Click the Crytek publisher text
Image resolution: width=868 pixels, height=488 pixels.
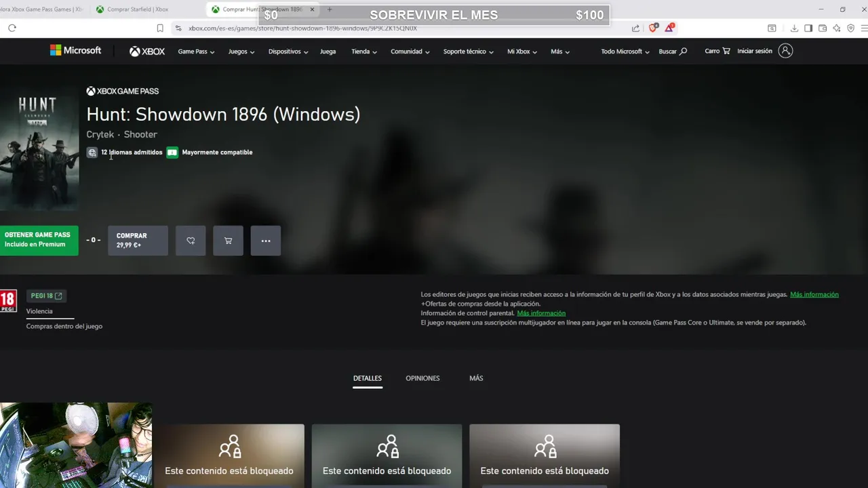pyautogui.click(x=100, y=134)
